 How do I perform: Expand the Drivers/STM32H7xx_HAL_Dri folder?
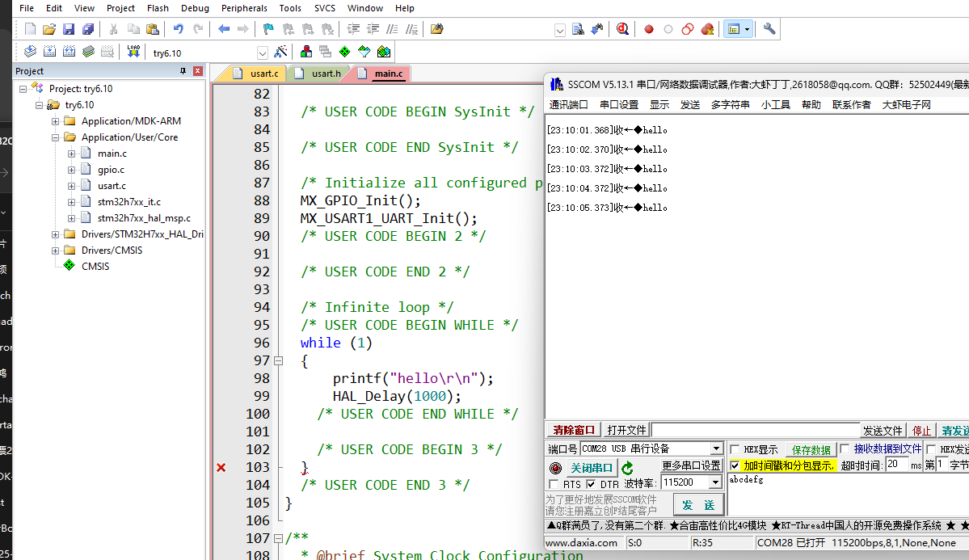coord(55,234)
